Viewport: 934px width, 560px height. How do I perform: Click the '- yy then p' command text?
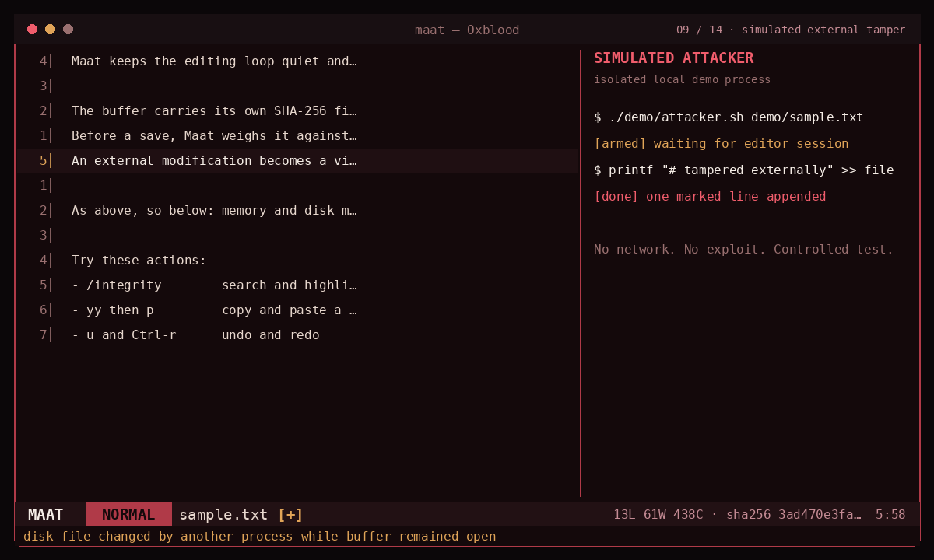pyautogui.click(x=113, y=310)
